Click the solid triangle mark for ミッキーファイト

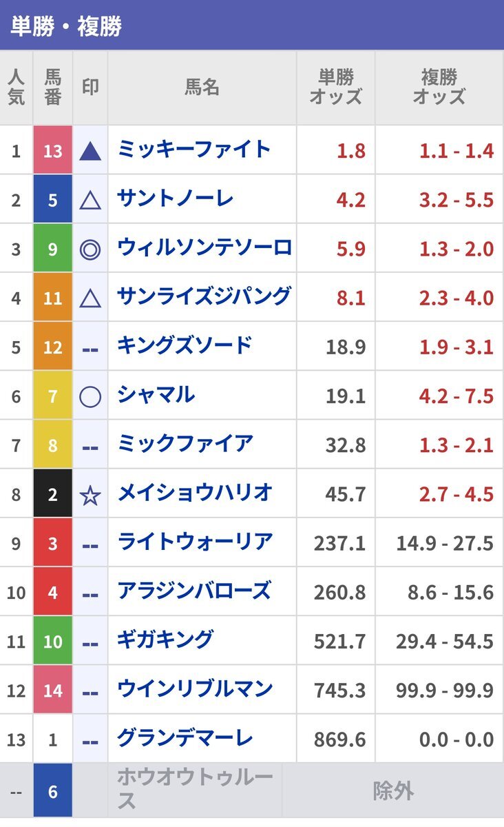[x=90, y=151]
